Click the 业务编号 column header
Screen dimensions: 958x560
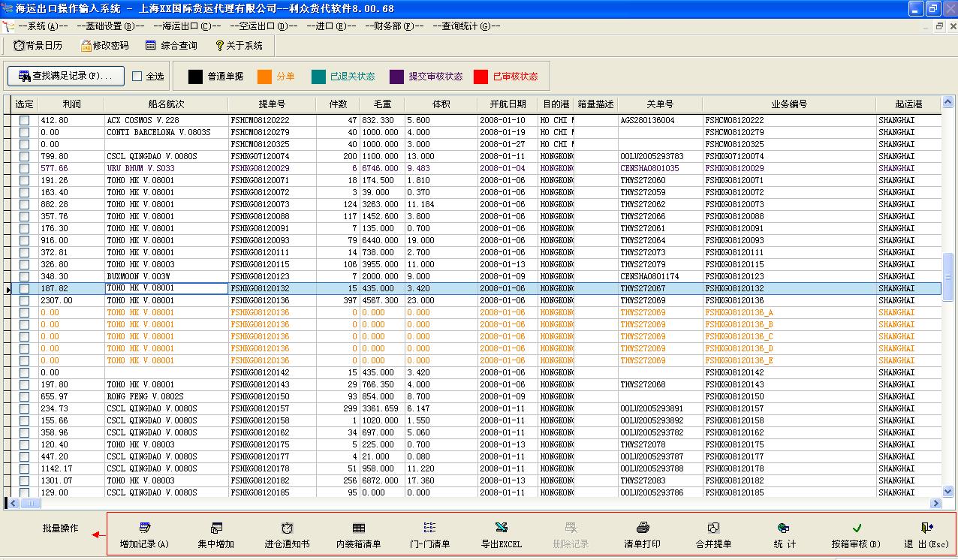pos(789,104)
